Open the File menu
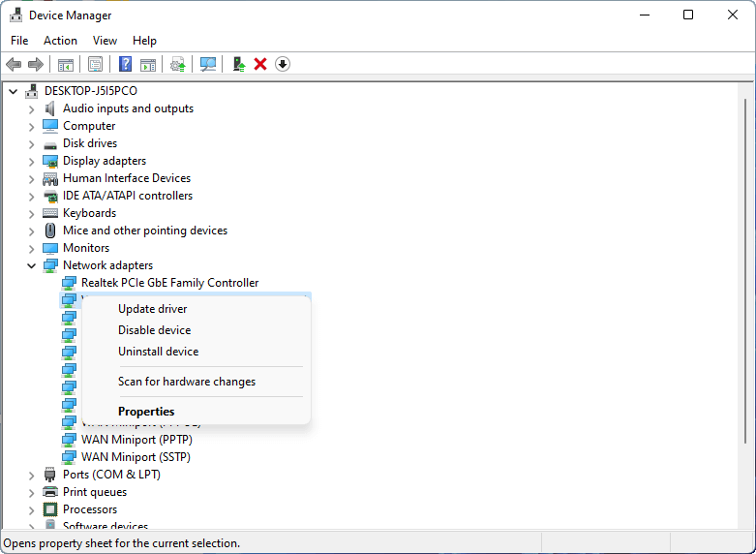 [x=19, y=41]
